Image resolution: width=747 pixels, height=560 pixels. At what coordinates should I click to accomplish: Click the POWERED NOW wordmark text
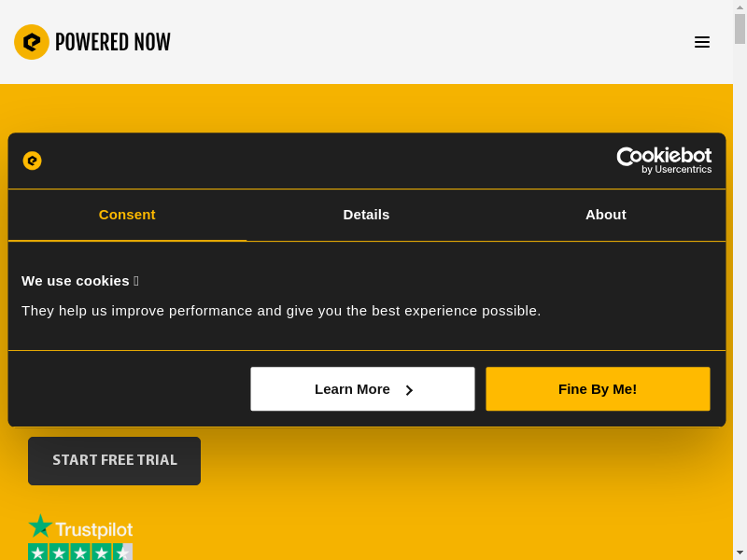[113, 42]
